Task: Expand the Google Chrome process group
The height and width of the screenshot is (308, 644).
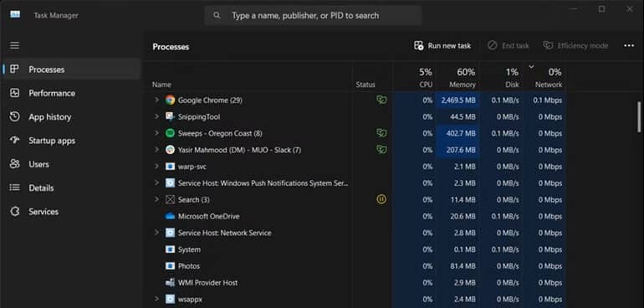Action: pyautogui.click(x=156, y=100)
